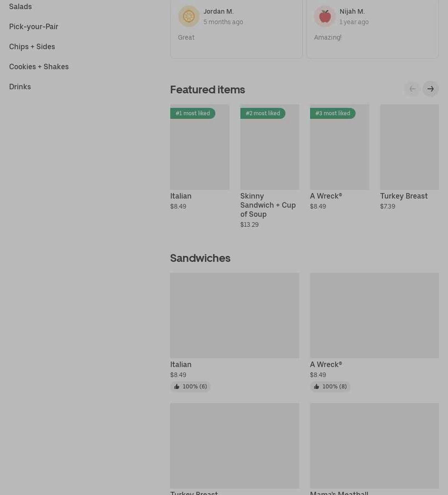Open Italian sandwich photo in Sandwiches section
This screenshot has height=495, width=448.
coord(234,315)
